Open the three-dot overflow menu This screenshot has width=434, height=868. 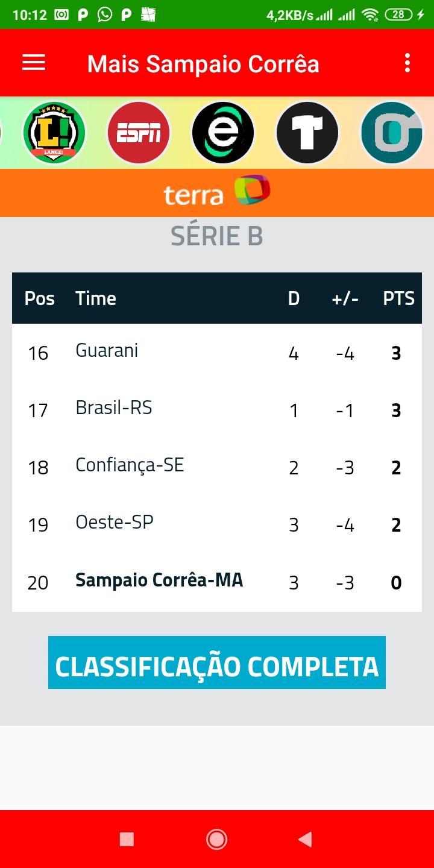[x=407, y=63]
